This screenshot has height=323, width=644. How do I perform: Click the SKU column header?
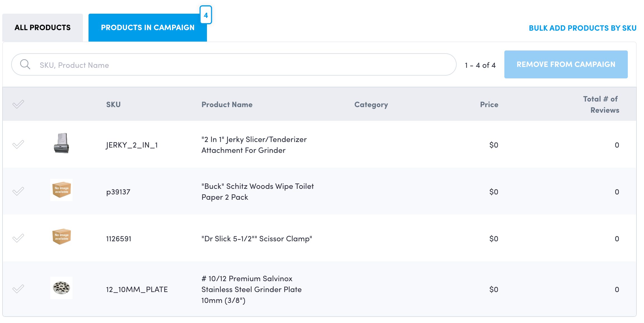(113, 105)
